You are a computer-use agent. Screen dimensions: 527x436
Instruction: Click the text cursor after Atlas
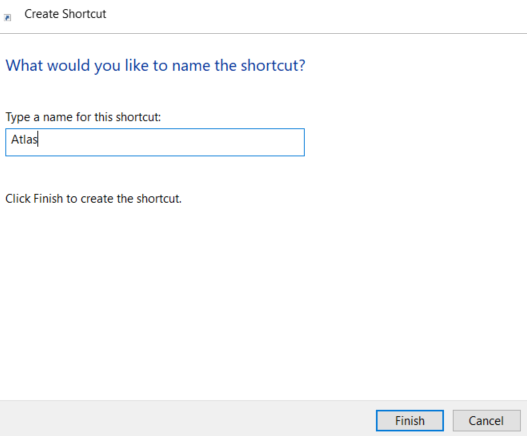point(38,139)
